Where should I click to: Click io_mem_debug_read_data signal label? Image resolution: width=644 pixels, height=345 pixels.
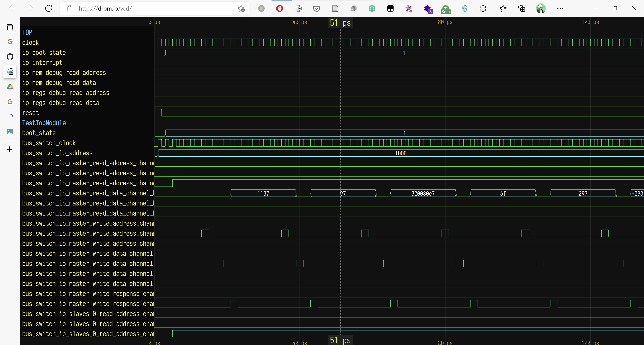click(x=59, y=83)
